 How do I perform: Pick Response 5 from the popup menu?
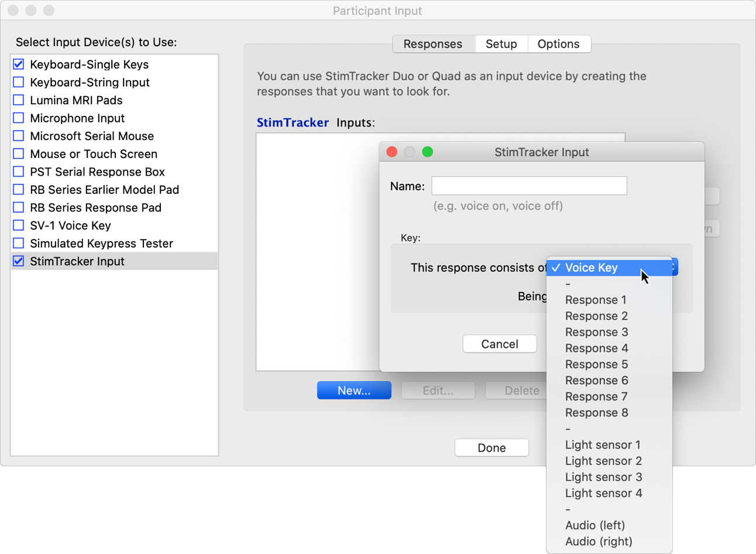[596, 364]
